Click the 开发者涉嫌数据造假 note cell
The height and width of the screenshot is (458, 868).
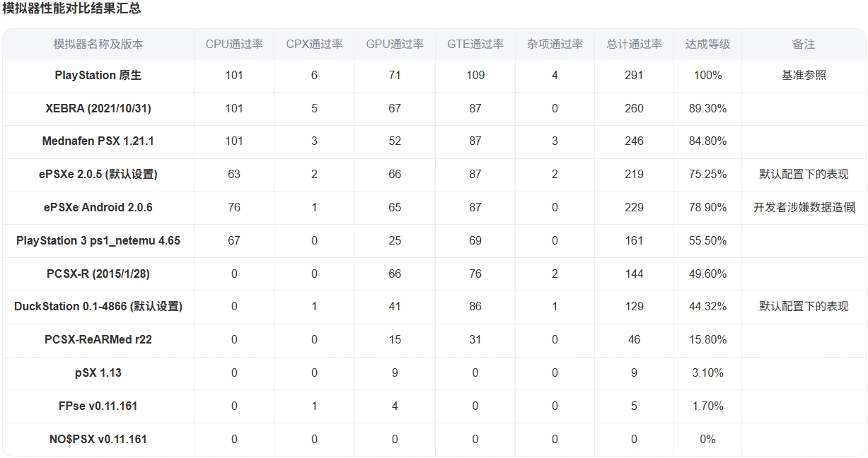pyautogui.click(x=804, y=207)
